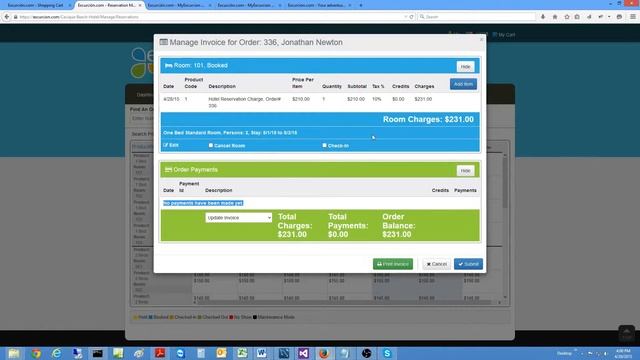Open the third browser tab, MyExcursion
The width and height of the screenshot is (640, 360).
pyautogui.click(x=179, y=5)
